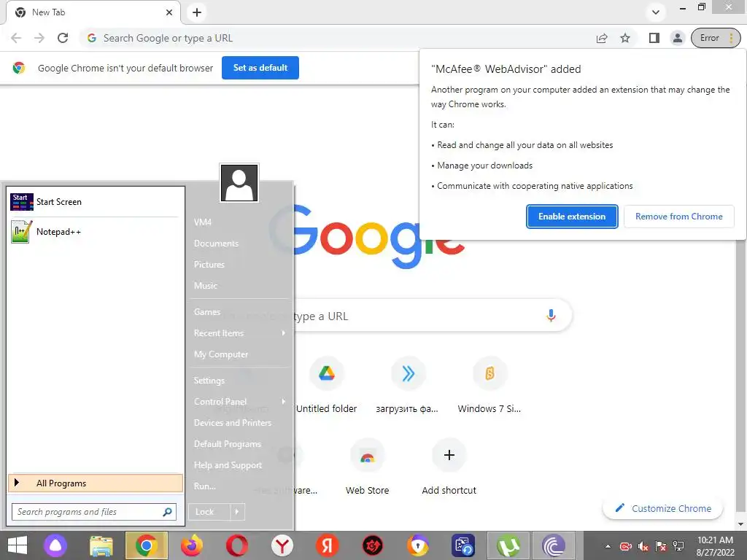
Task: Click the share this page icon
Action: [x=602, y=38]
